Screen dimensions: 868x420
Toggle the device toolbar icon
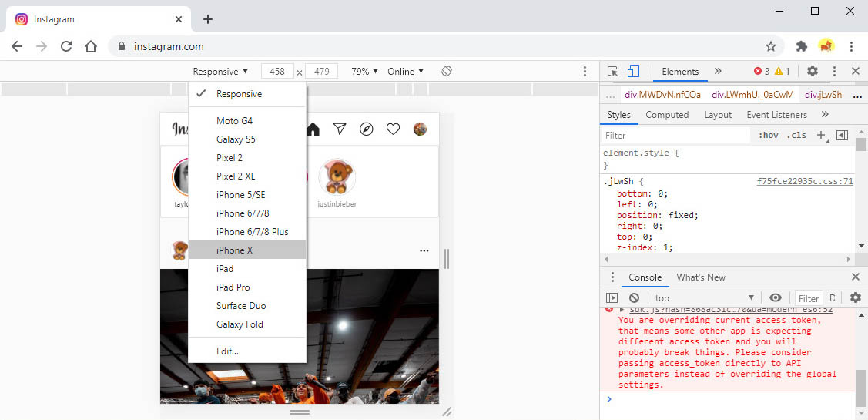tap(633, 72)
